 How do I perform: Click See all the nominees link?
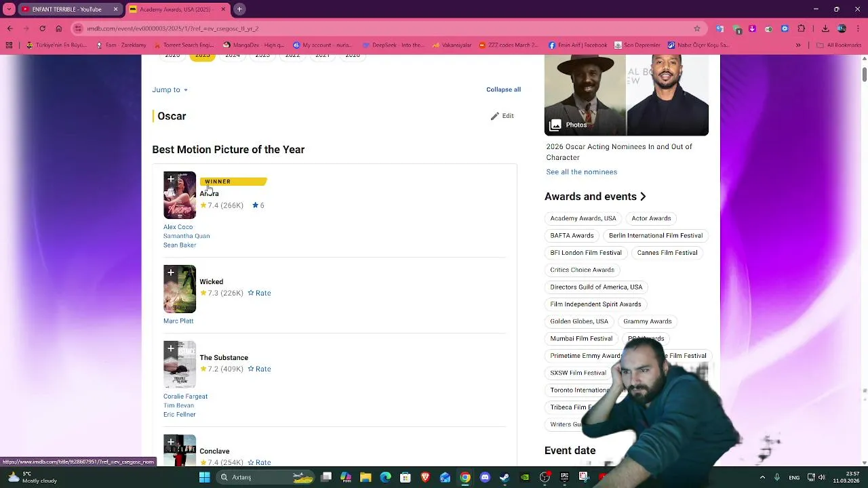(582, 172)
